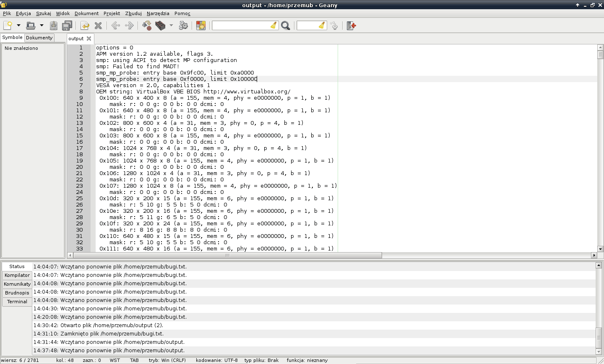The image size is (604, 364).
Task: Expand the New file template dropdown arrow
Action: click(x=18, y=26)
